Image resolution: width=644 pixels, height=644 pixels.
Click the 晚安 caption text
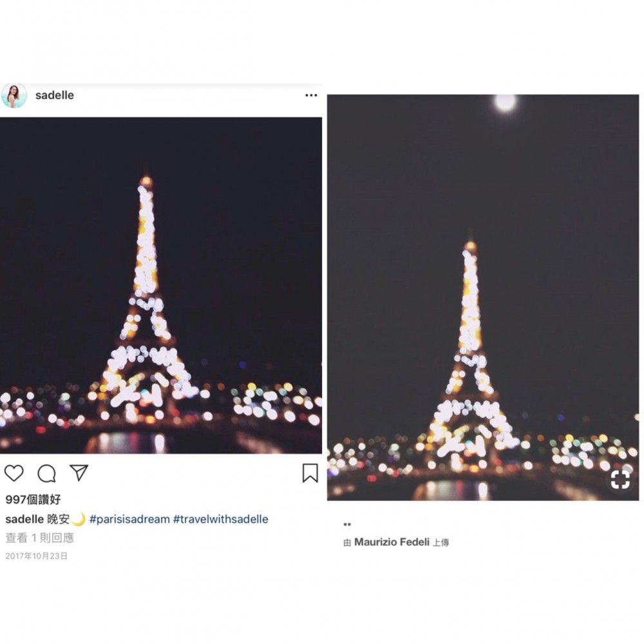click(x=59, y=519)
